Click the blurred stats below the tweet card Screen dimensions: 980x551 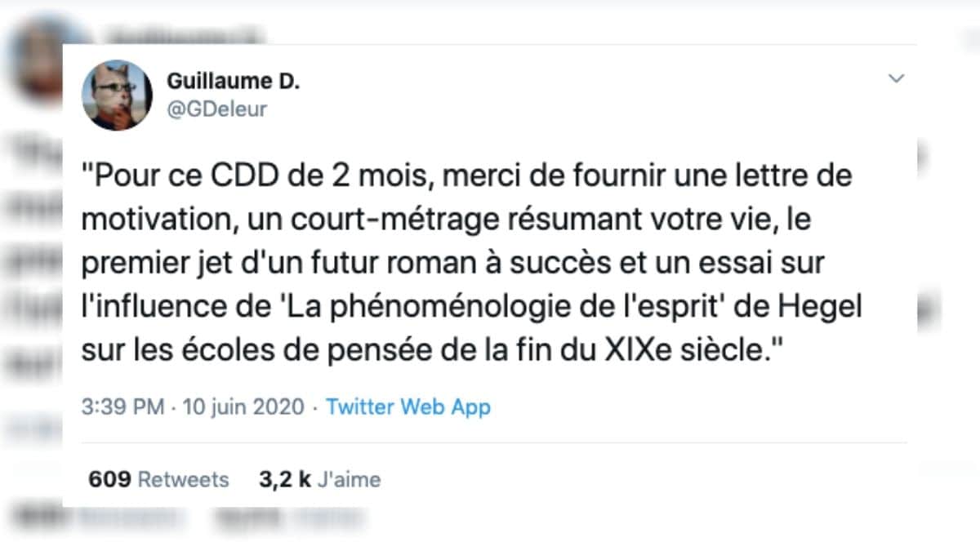coord(188,516)
